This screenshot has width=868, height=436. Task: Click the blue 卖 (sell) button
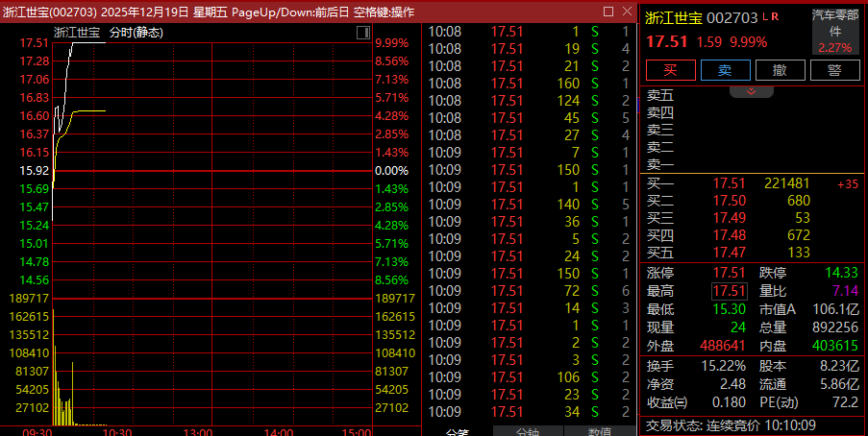coord(725,70)
